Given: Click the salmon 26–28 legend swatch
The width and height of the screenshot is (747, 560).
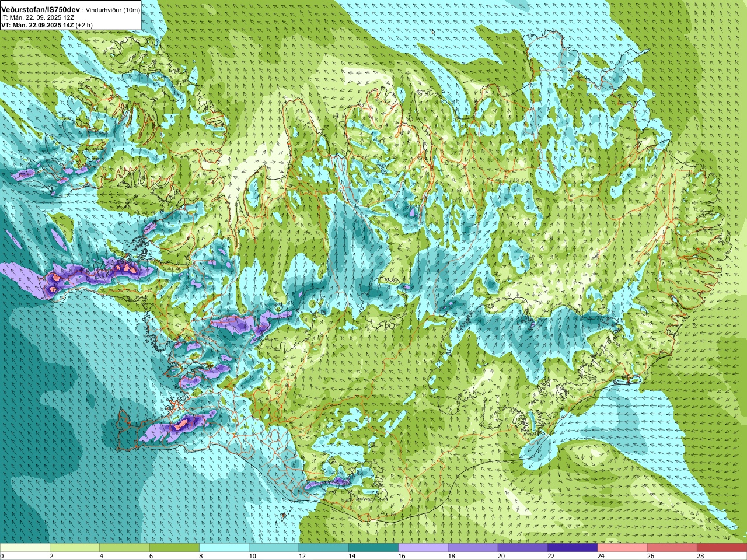Looking at the screenshot, I should pos(672,548).
